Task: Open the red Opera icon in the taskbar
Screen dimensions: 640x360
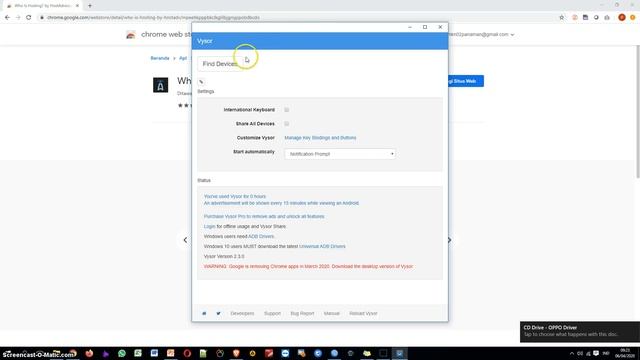Action: (187, 353)
